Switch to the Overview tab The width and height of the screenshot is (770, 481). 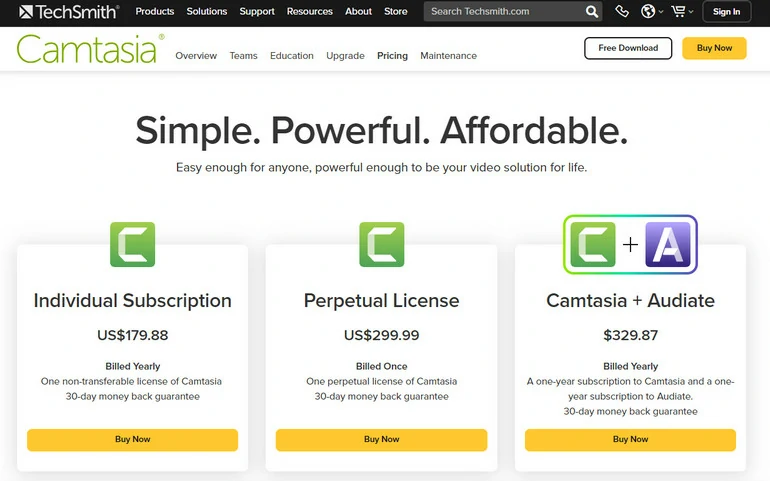point(196,56)
